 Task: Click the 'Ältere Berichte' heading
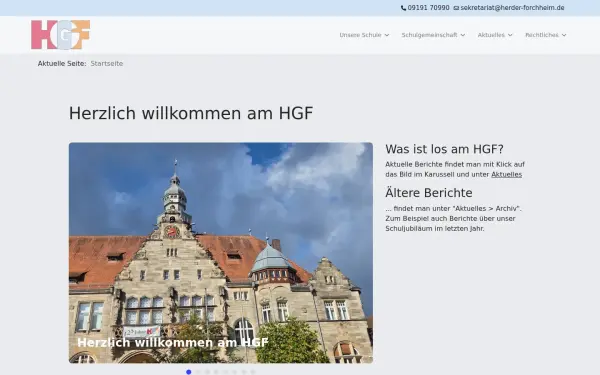point(429,193)
